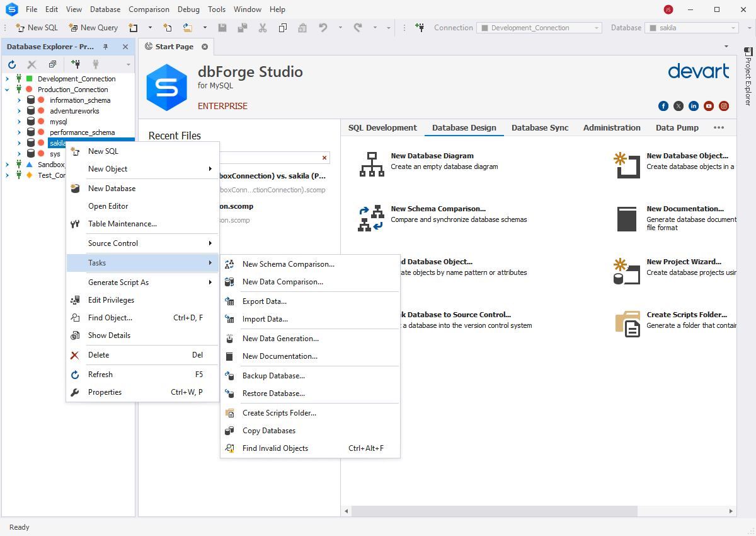Viewport: 756px width, 536px height.
Task: Open the sakila database dropdown
Action: [x=735, y=27]
